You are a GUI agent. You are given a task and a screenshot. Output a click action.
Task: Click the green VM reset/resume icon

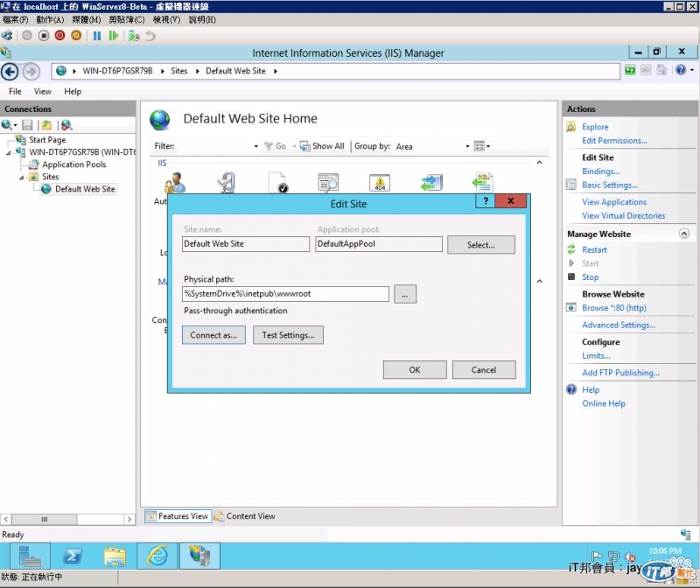coord(114,36)
